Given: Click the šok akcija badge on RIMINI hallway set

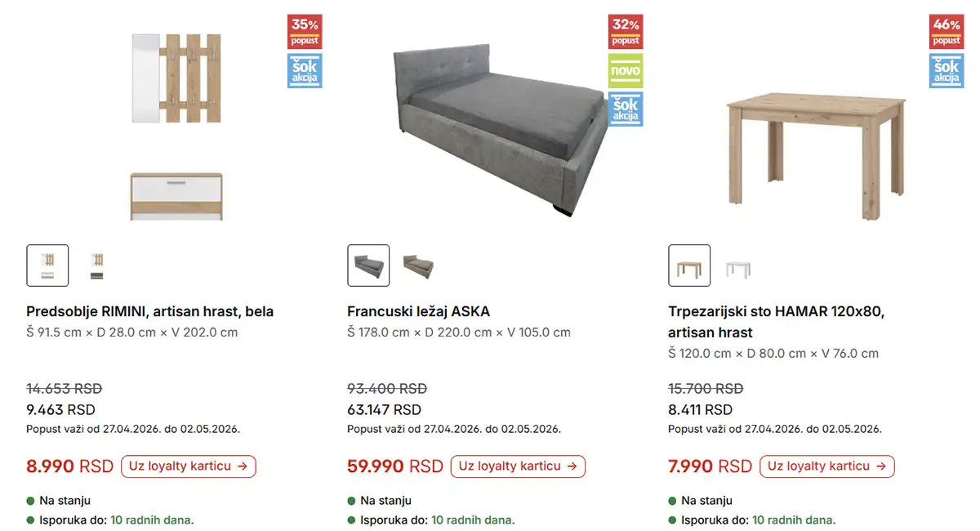Looking at the screenshot, I should [x=305, y=71].
